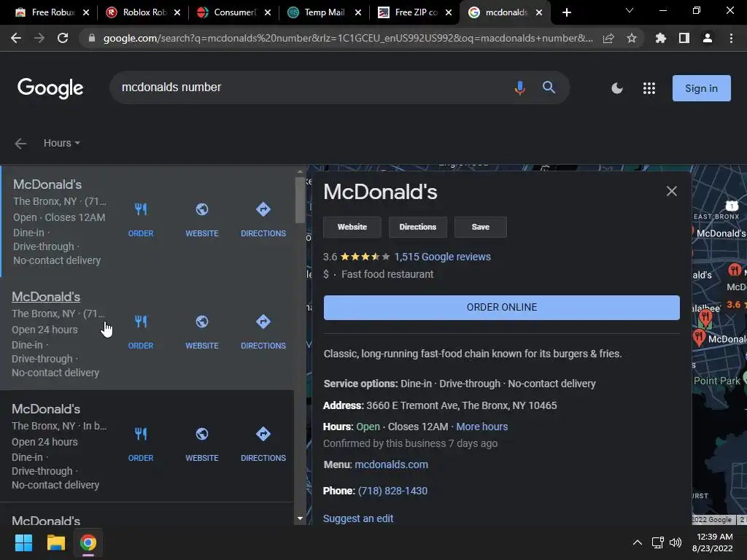The image size is (747, 560).
Task: Click ORDER for the second McDonald's listing
Action: (141, 332)
